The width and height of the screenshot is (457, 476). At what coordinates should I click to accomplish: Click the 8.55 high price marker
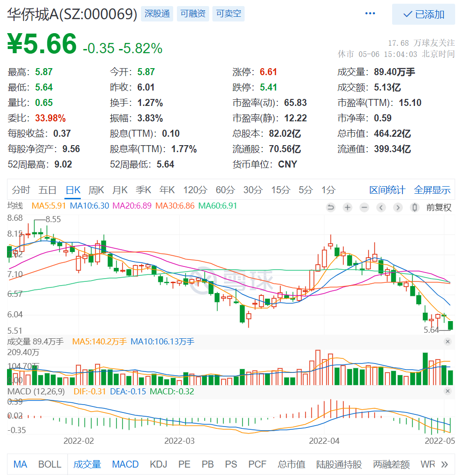(53, 219)
